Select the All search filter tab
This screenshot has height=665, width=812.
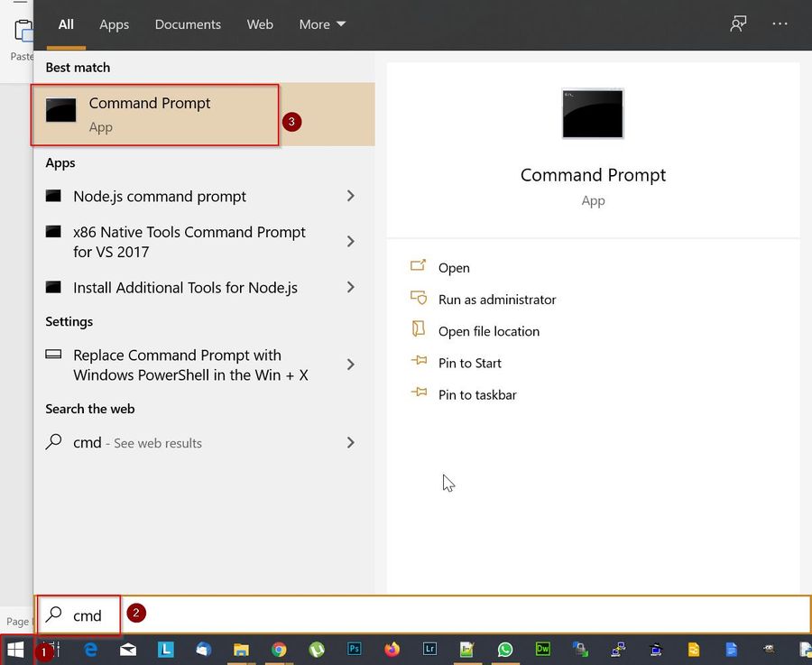[x=66, y=24]
